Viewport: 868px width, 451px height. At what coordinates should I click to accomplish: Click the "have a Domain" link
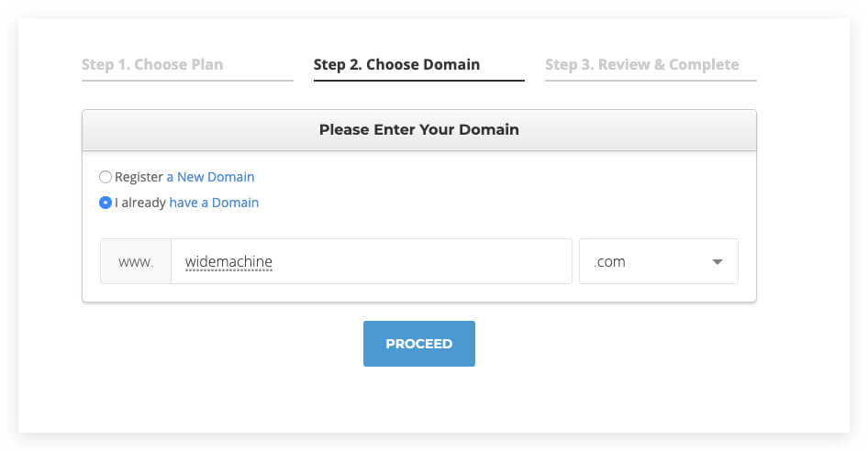coord(214,203)
